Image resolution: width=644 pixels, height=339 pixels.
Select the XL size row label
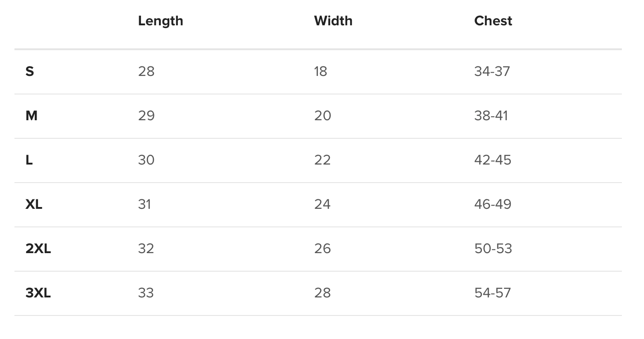point(34,204)
